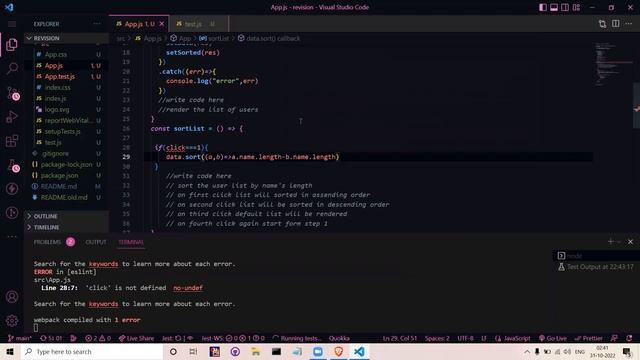Open the Search view in activity bar
640x360 pixels.
12,68
